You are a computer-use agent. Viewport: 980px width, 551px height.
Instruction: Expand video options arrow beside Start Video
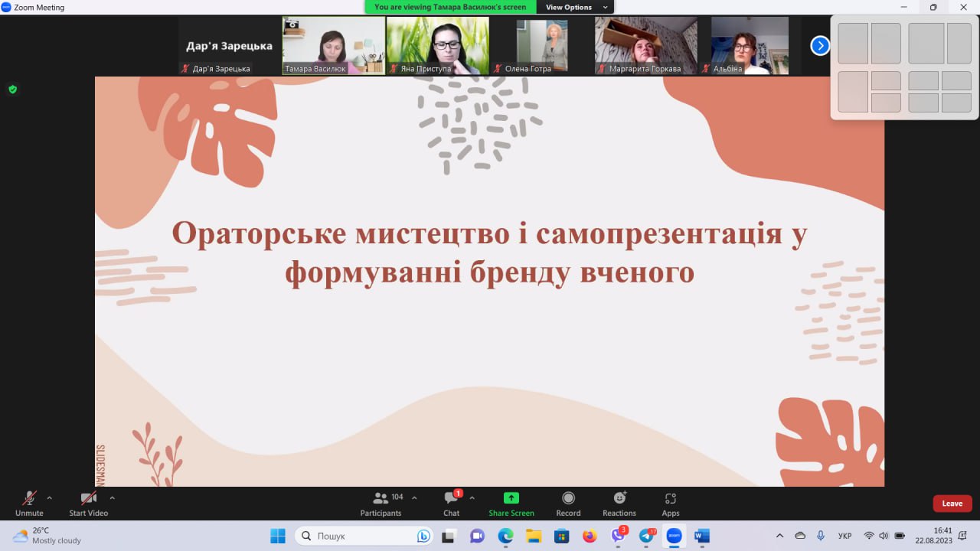click(112, 497)
